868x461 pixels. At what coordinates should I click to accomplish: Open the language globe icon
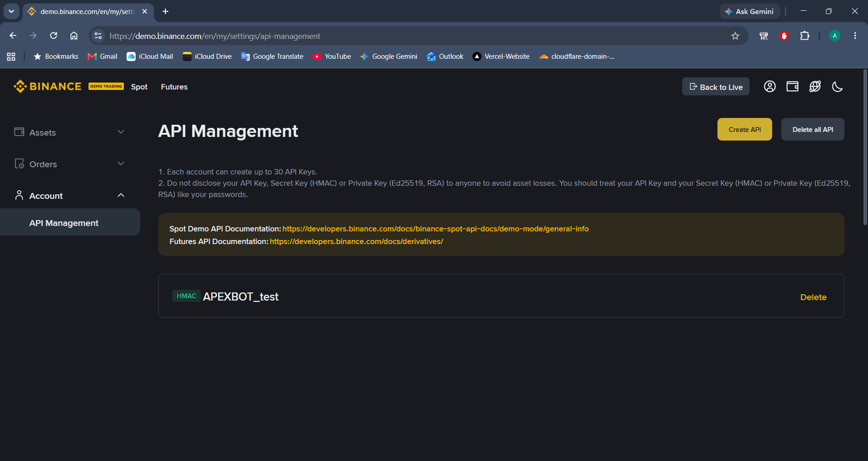tap(815, 86)
